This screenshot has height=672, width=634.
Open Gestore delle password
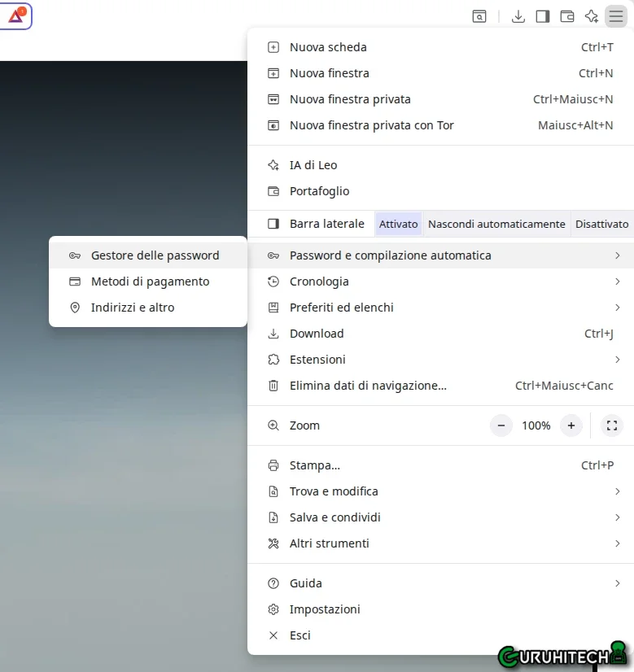point(155,255)
